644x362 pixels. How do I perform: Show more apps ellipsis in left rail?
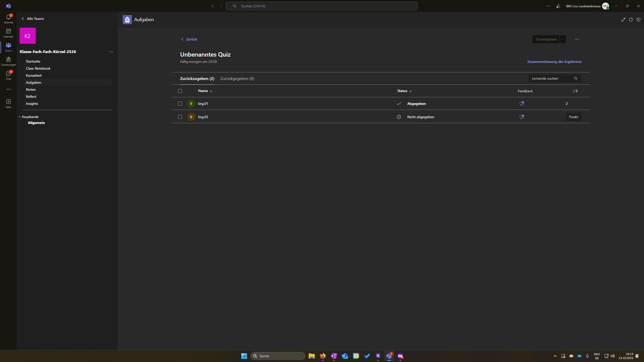coord(9,89)
